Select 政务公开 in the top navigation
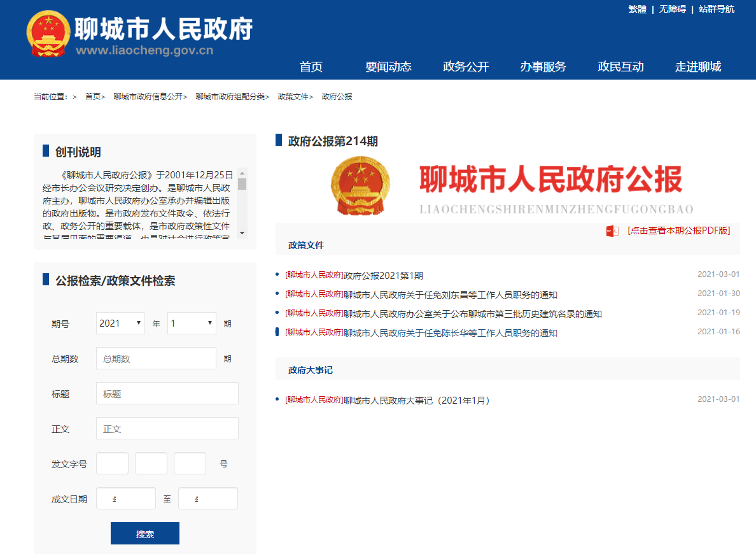The image size is (756, 554). (465, 67)
